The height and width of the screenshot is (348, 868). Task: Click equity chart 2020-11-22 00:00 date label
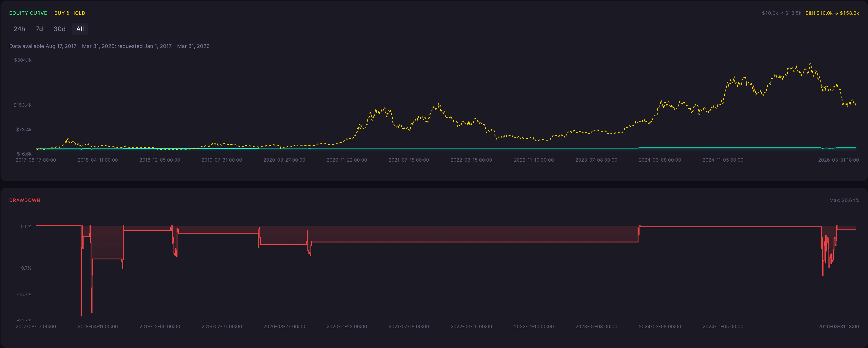[346, 160]
